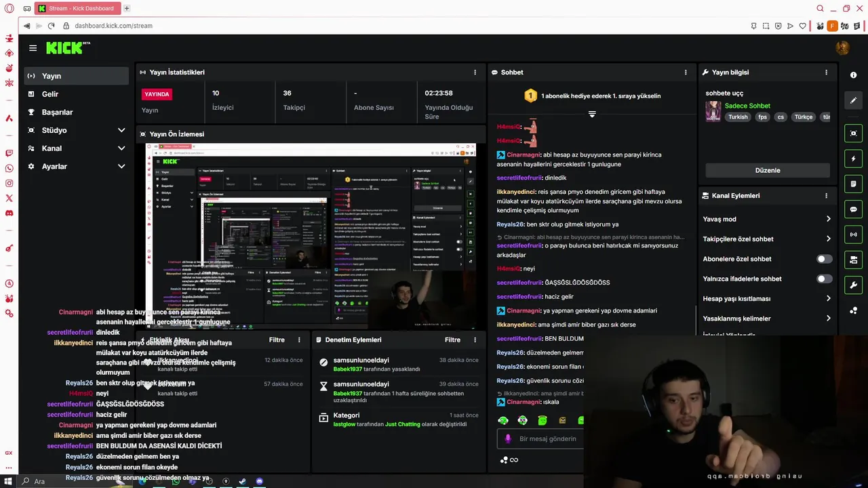Toggle Abonelere özel sohbet switch
The image size is (868, 488).
(x=824, y=259)
